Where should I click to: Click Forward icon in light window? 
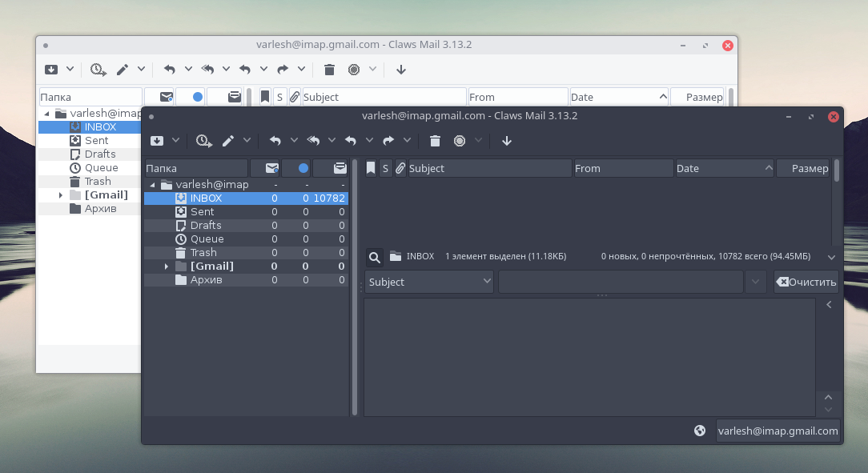(283, 69)
